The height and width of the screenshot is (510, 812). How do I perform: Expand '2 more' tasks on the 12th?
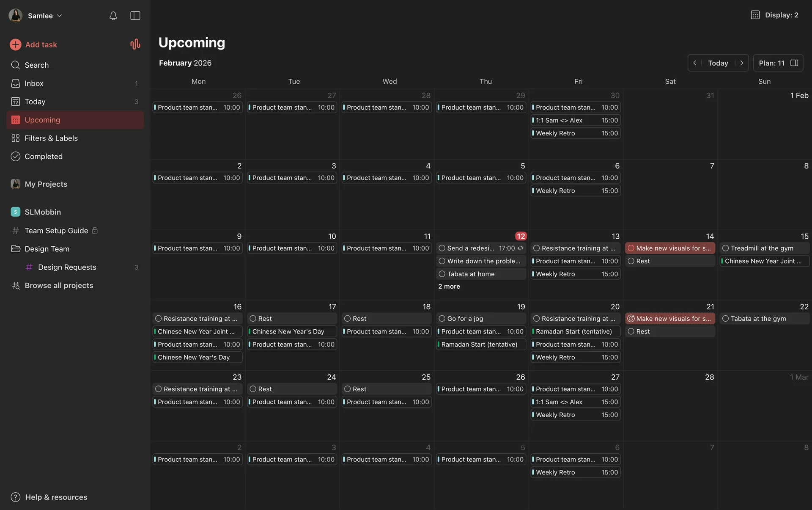pyautogui.click(x=449, y=287)
